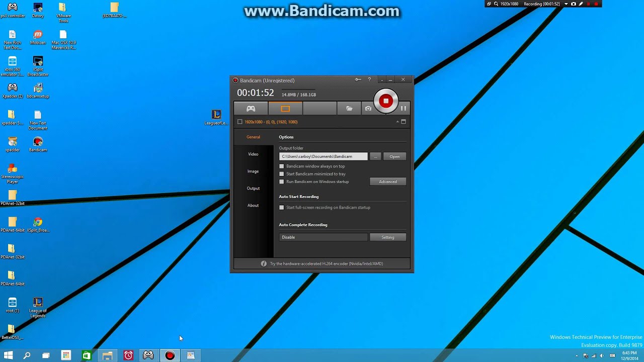Image resolution: width=644 pixels, height=362 pixels.
Task: Click red pause icon on recording bar
Action: pos(589,4)
